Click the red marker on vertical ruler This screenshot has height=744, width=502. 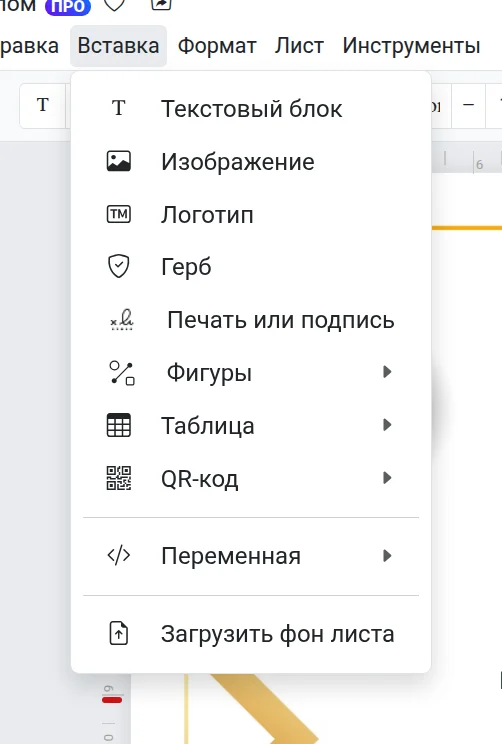point(112,700)
